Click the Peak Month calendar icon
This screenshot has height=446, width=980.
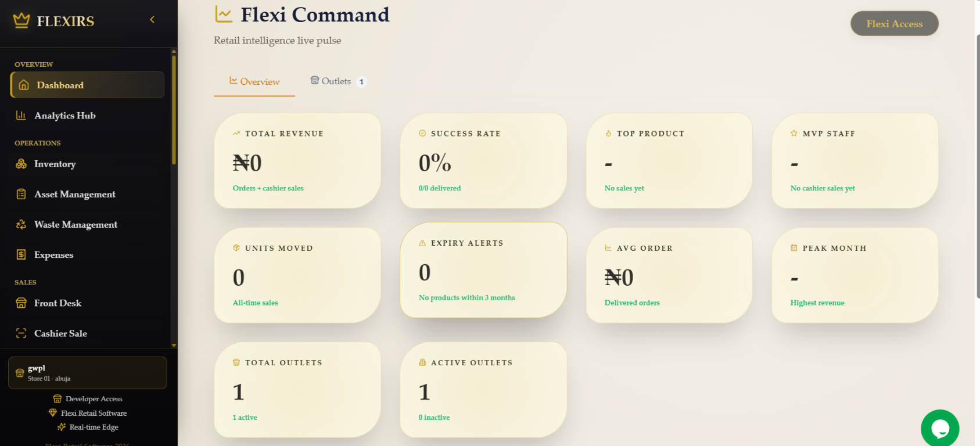(x=794, y=248)
